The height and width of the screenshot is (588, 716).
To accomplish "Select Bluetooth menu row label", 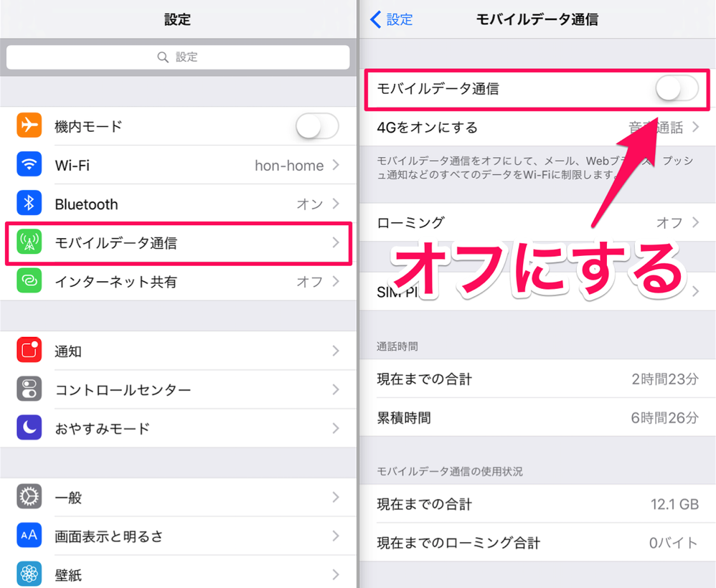I will (x=86, y=204).
